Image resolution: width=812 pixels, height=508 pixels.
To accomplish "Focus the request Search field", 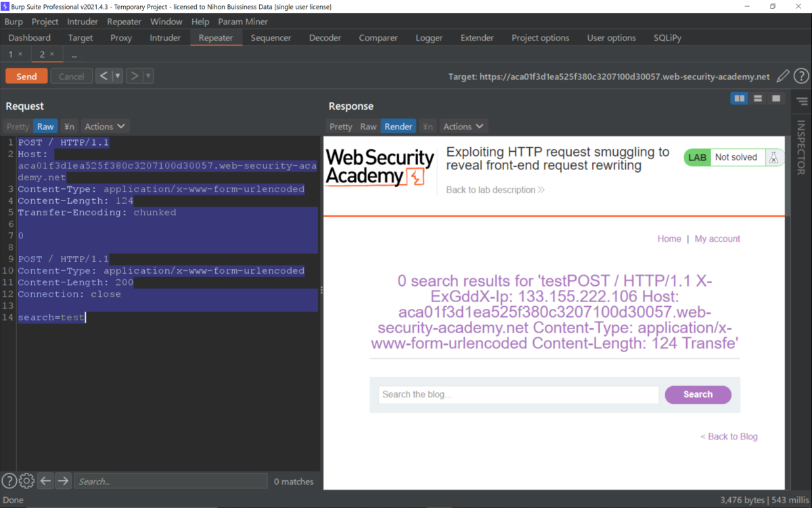I will pos(171,481).
